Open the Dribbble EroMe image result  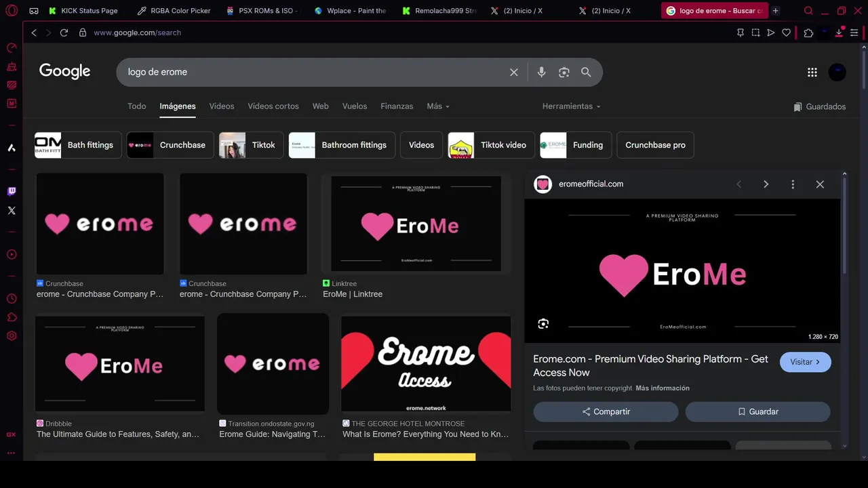(120, 364)
